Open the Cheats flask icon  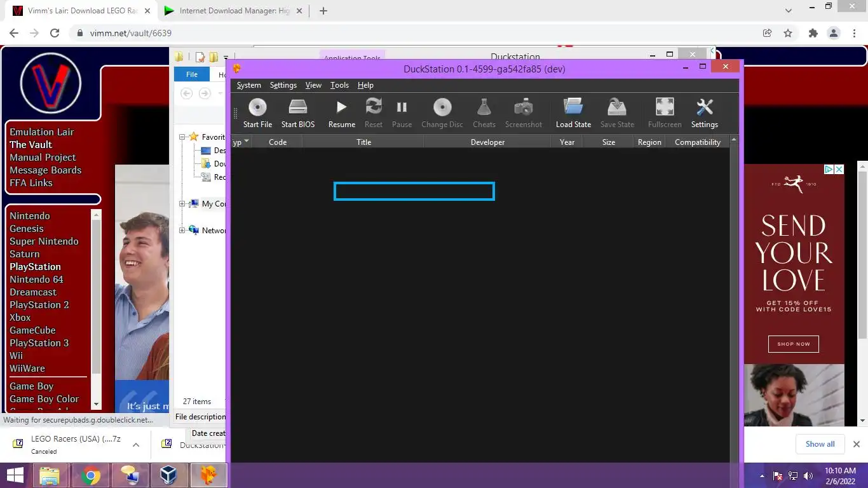point(484,107)
